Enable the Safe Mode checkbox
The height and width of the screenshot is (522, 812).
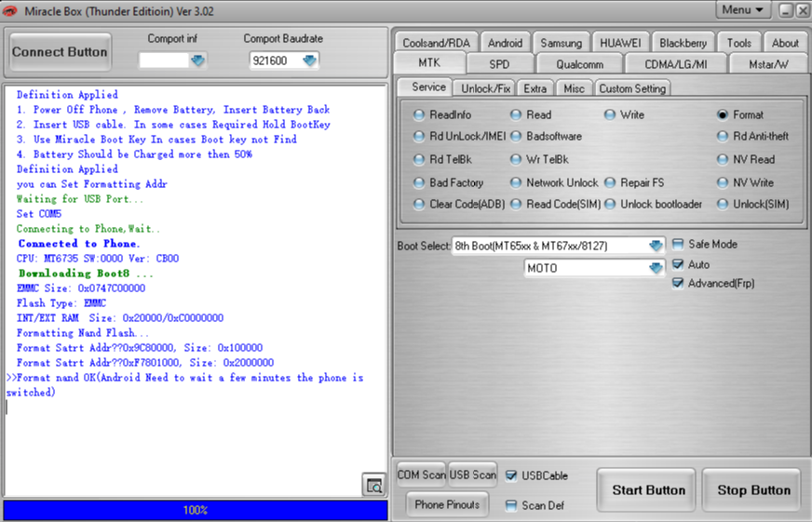click(678, 245)
